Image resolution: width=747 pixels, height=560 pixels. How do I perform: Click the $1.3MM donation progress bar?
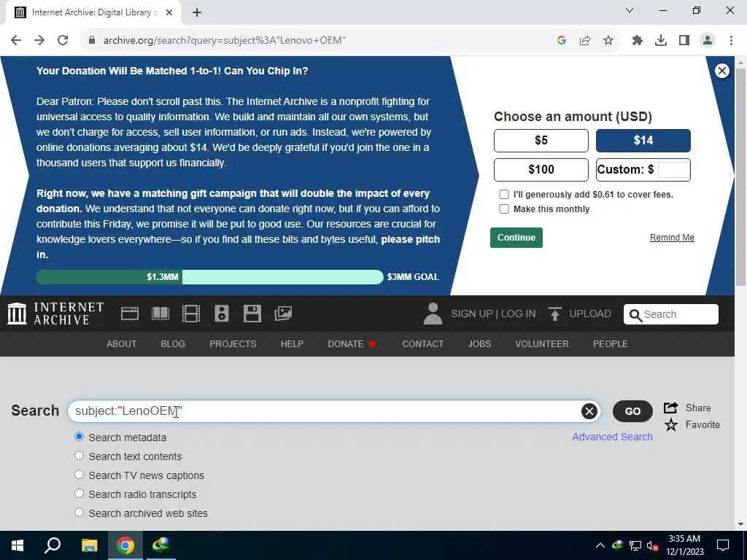(209, 277)
